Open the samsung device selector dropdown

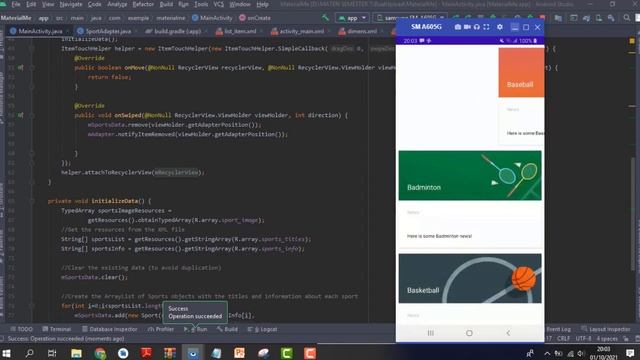tap(409, 18)
